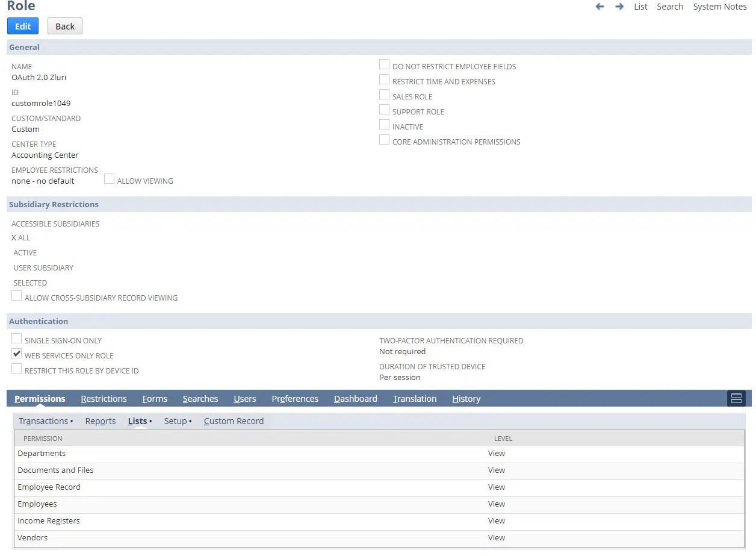Open the Custom Record subtab
756x556 pixels.
[234, 421]
